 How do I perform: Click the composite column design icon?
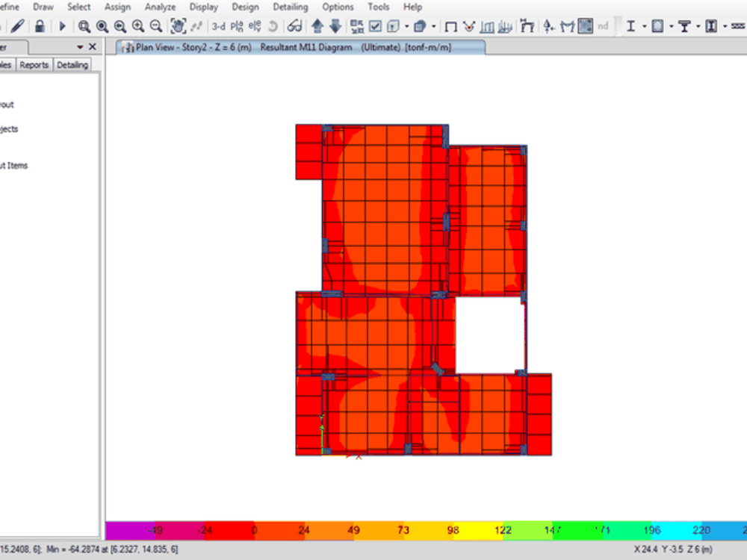[711, 26]
